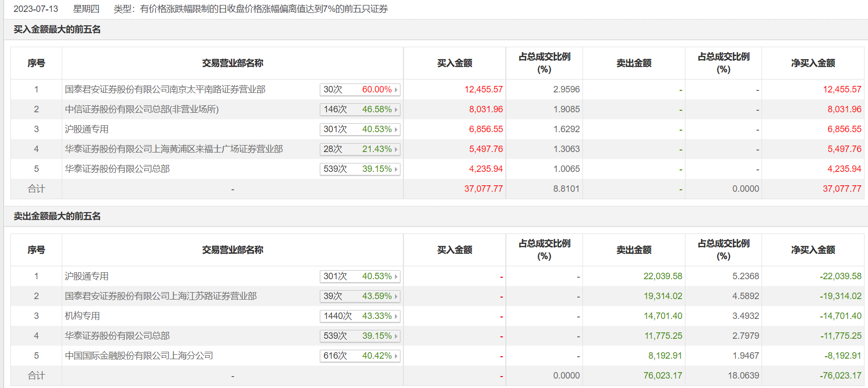Expand 539次 39.15% box in sell table

point(360,336)
